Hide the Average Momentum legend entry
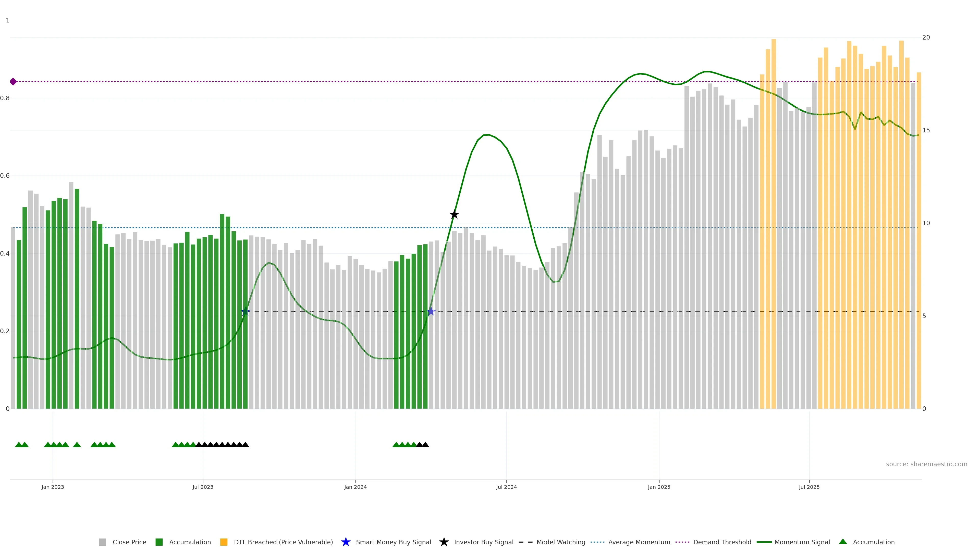This screenshot has width=980, height=551. coord(639,542)
